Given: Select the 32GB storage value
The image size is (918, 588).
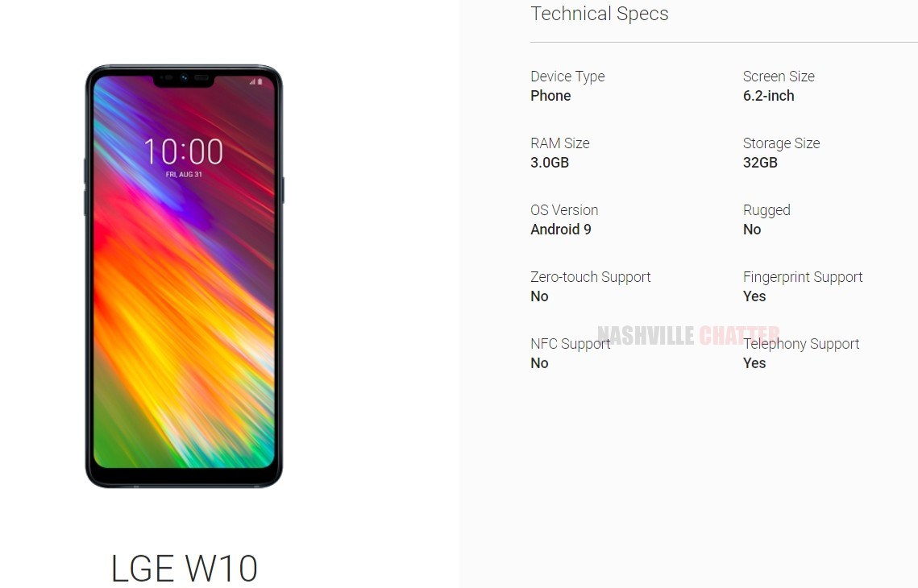Looking at the screenshot, I should [760, 163].
